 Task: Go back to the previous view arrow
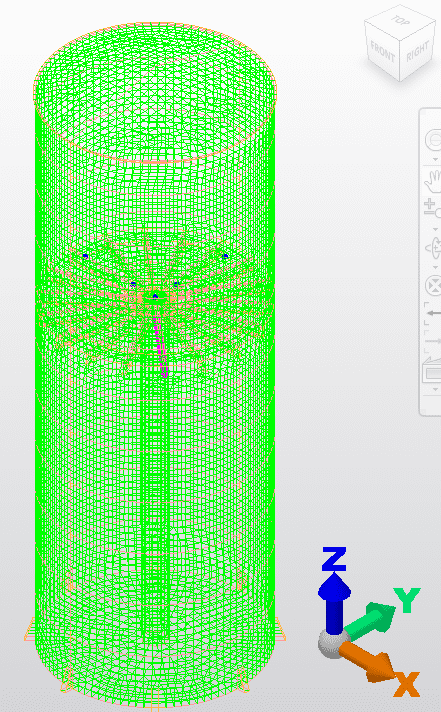pyautogui.click(x=434, y=313)
